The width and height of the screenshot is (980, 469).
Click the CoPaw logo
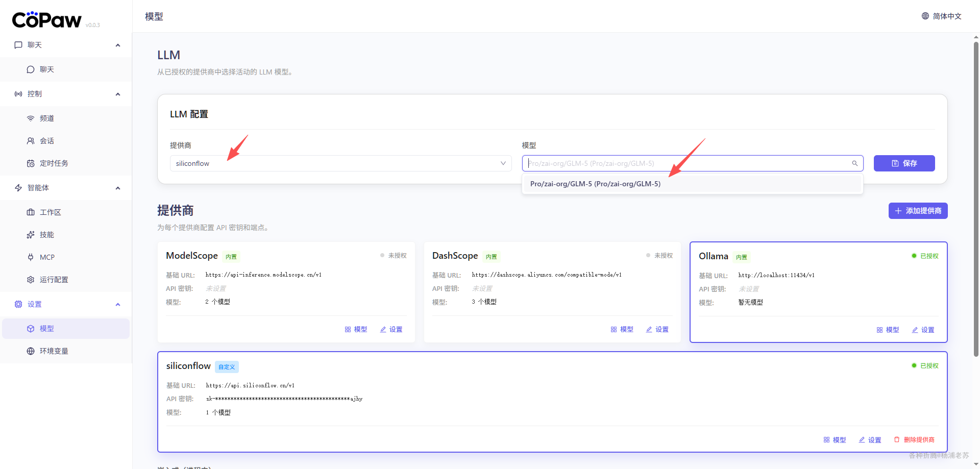46,19
